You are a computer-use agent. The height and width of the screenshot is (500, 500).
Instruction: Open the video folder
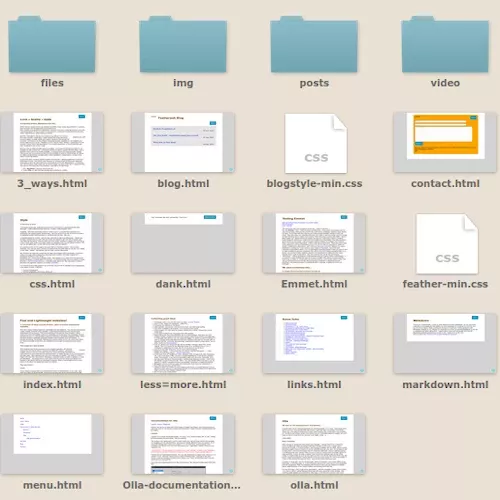[445, 44]
